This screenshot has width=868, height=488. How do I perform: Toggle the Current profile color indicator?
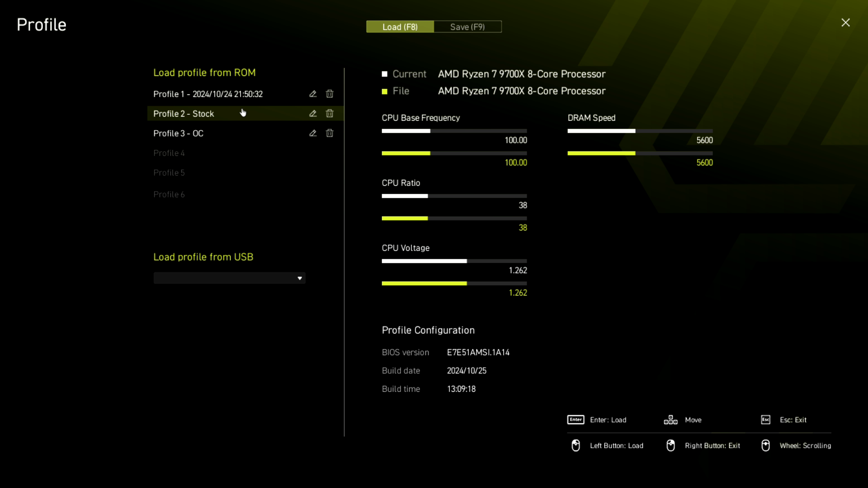(385, 74)
